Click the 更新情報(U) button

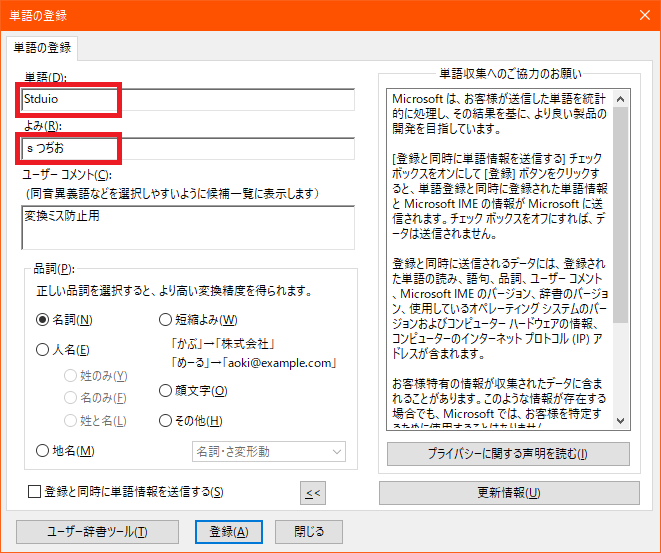pos(509,493)
